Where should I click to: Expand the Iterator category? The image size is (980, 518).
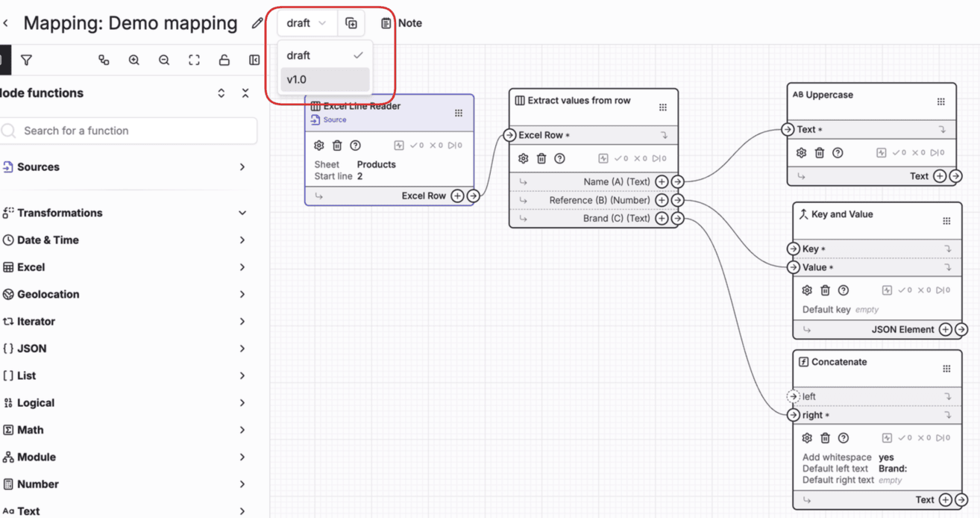(242, 322)
